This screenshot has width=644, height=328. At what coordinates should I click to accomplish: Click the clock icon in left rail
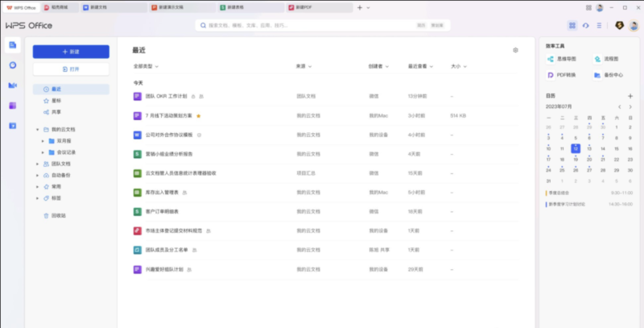click(13, 65)
